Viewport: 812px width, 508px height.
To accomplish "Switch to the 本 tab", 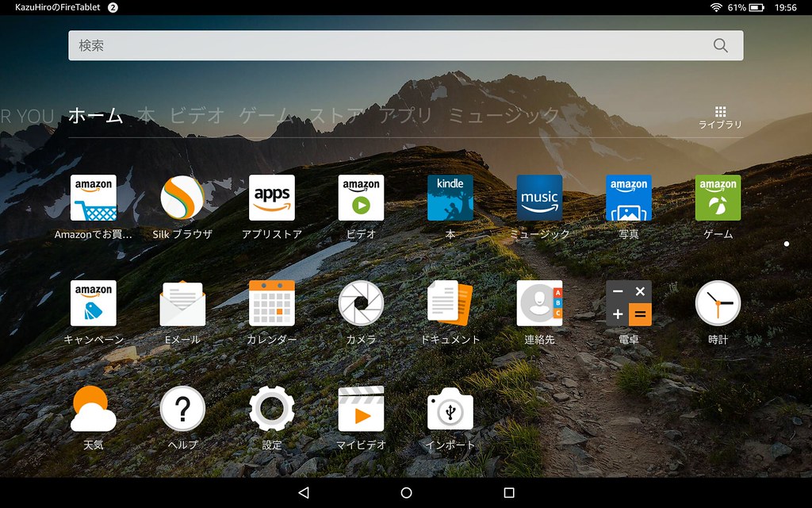I will click(x=146, y=115).
